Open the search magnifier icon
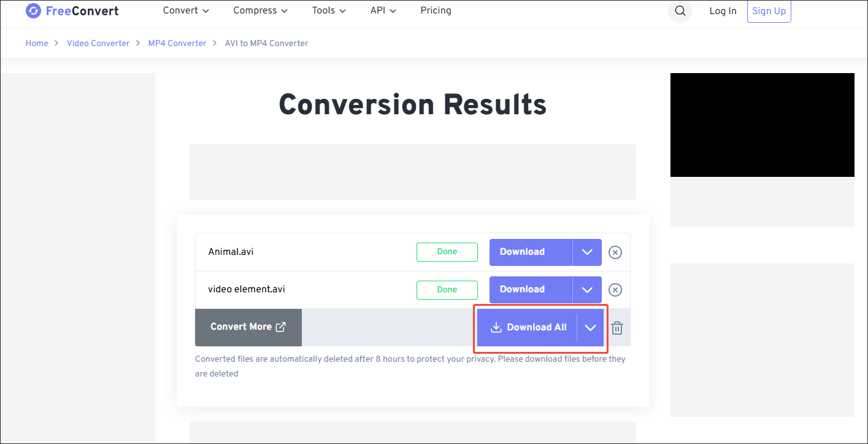This screenshot has width=868, height=444. coord(680,11)
